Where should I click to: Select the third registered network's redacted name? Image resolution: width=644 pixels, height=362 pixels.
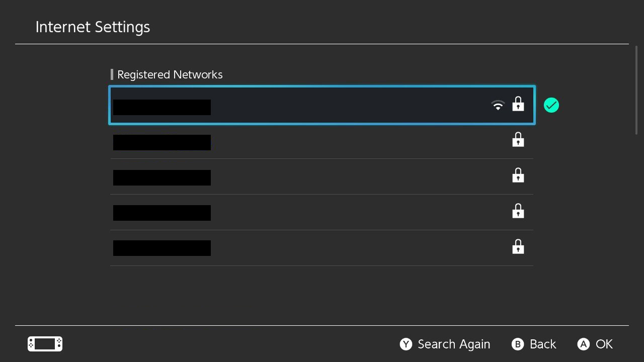162,177
